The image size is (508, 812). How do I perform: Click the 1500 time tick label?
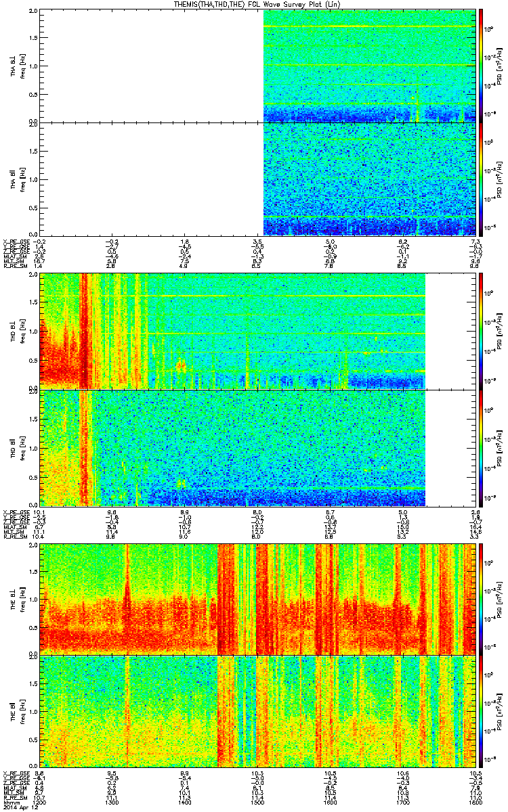(258, 803)
